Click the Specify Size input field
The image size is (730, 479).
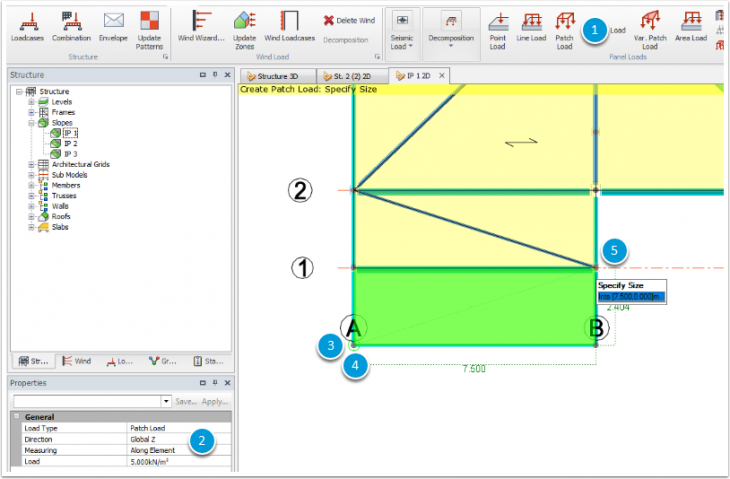click(x=630, y=296)
